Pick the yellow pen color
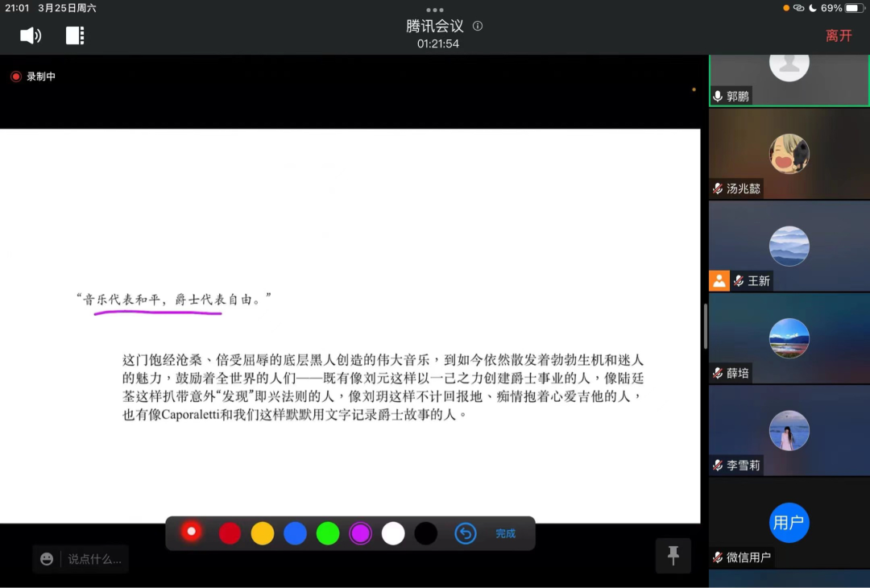 (263, 533)
